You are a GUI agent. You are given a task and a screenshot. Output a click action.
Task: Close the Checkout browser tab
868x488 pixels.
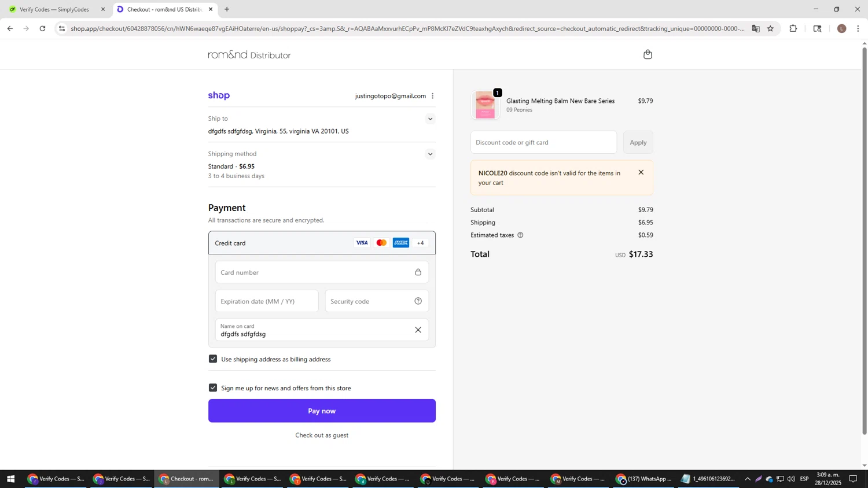click(x=211, y=9)
